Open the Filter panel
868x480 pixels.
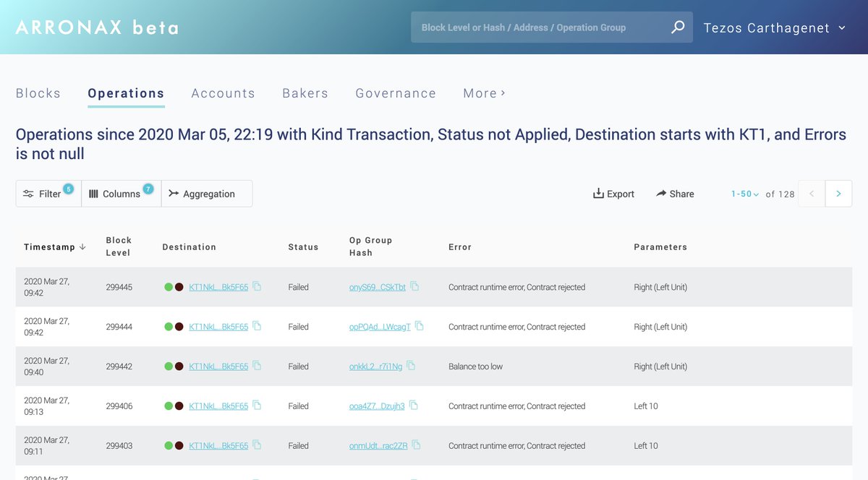(x=48, y=194)
